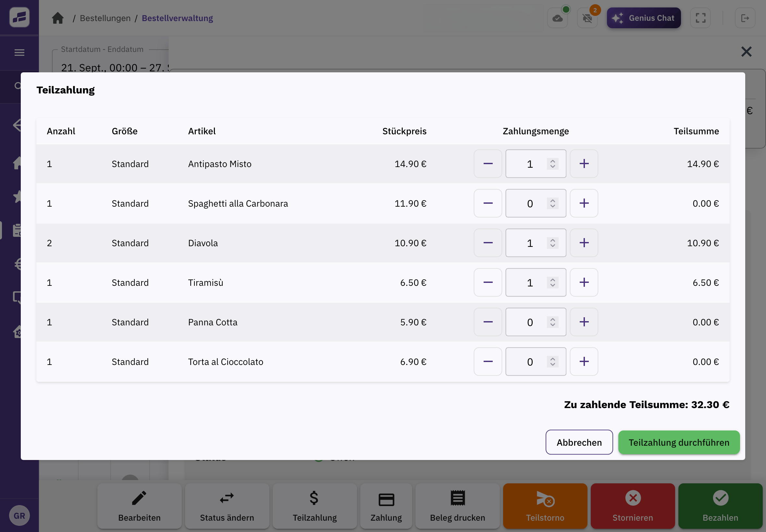The height and width of the screenshot is (532, 766).
Task: Open printer-off notifications icon with badge
Action: pyautogui.click(x=587, y=18)
